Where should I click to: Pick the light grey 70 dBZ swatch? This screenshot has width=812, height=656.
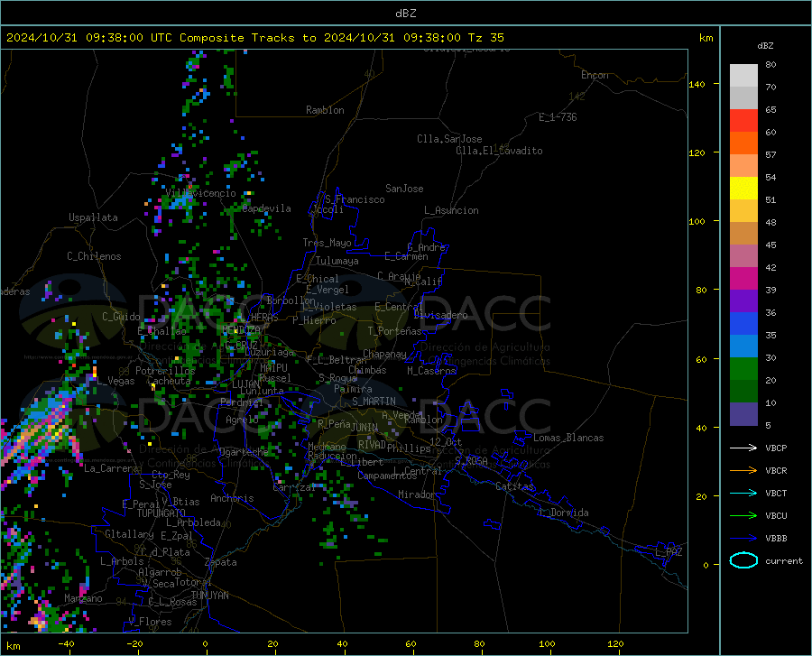click(x=743, y=76)
